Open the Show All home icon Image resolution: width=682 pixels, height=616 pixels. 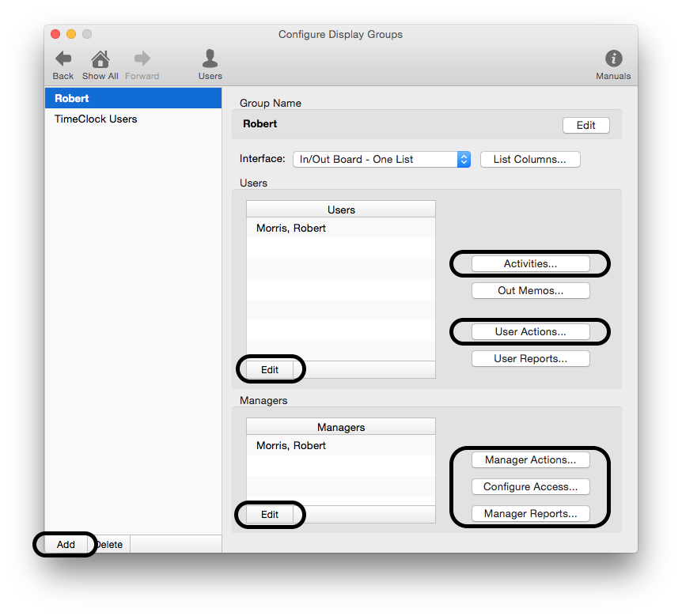pyautogui.click(x=100, y=59)
